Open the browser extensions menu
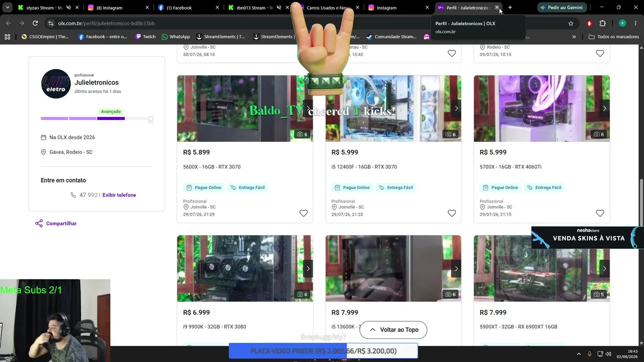The image size is (644, 362). (x=602, y=23)
